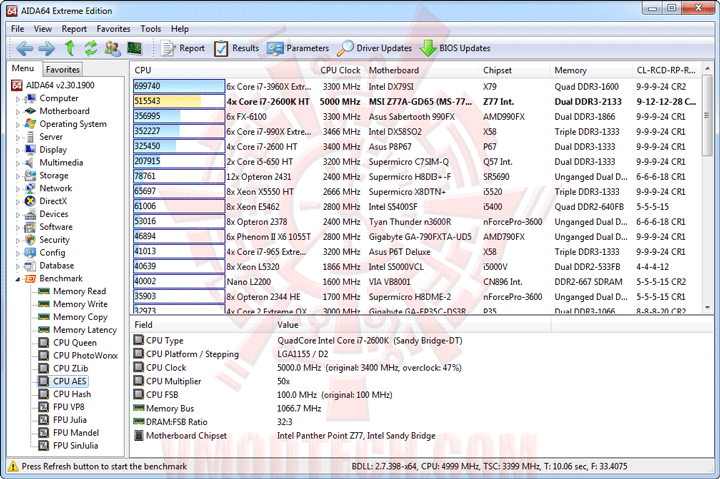Screen dimensions: 720x479
Task: Check for Driver Updates
Action: pos(374,48)
